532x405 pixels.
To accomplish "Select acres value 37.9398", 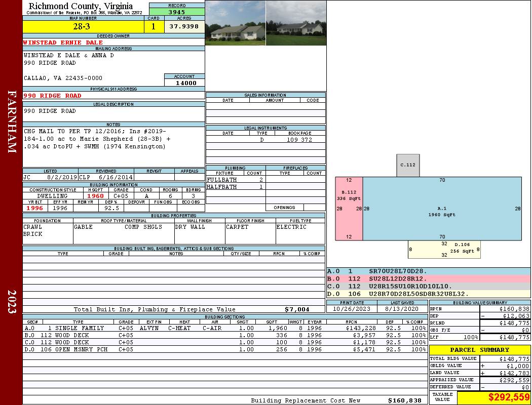I will (184, 26).
